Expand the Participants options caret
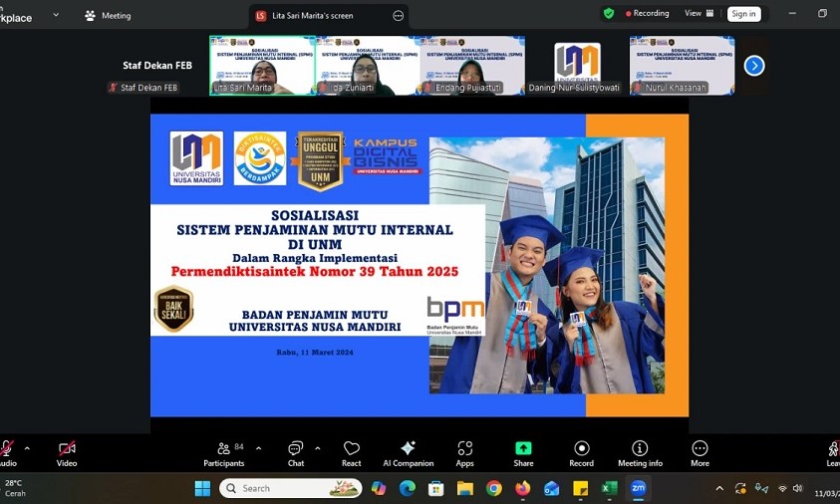This screenshot has width=840, height=504. pyautogui.click(x=258, y=448)
